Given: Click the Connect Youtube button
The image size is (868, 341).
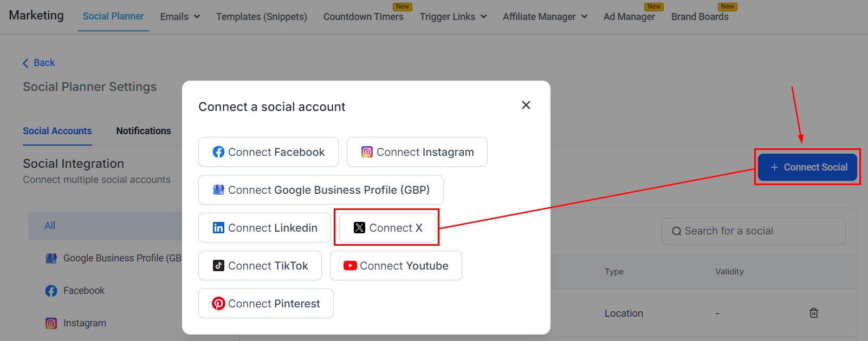Looking at the screenshot, I should [396, 266].
